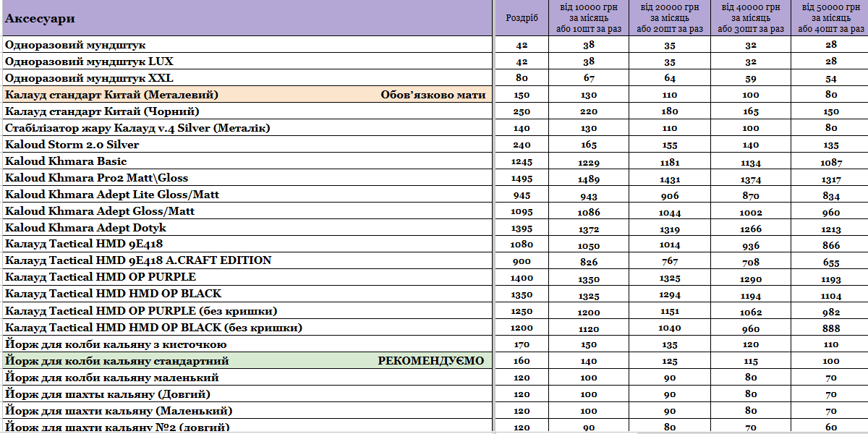Select price 655 in the A.CRAFT EDITION row
868x434 pixels.
coord(831,261)
